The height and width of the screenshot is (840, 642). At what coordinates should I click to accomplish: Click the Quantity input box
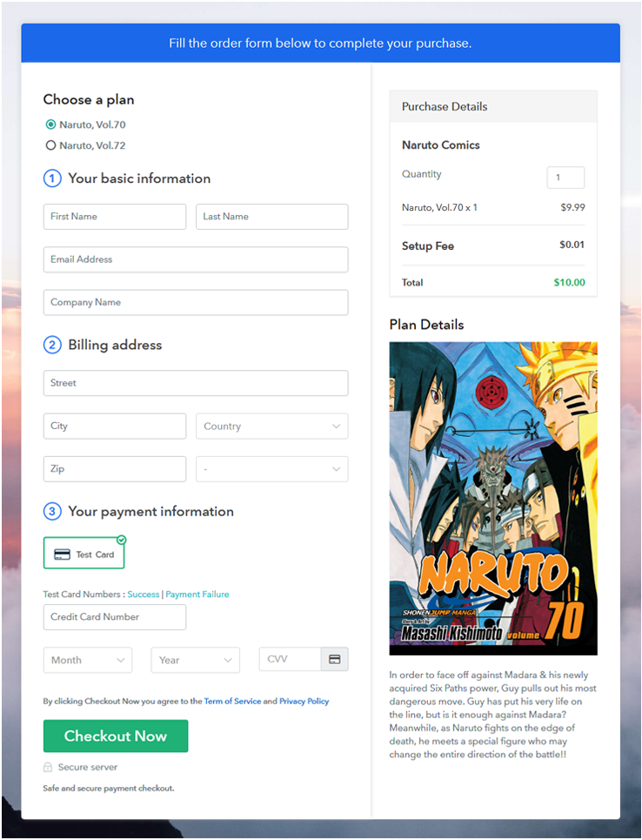point(565,178)
